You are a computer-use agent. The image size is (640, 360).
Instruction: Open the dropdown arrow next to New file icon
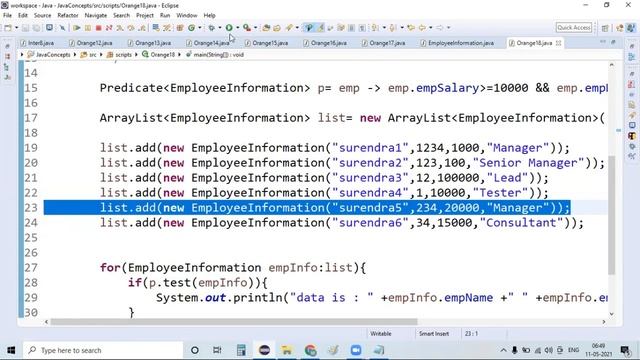coord(16,28)
